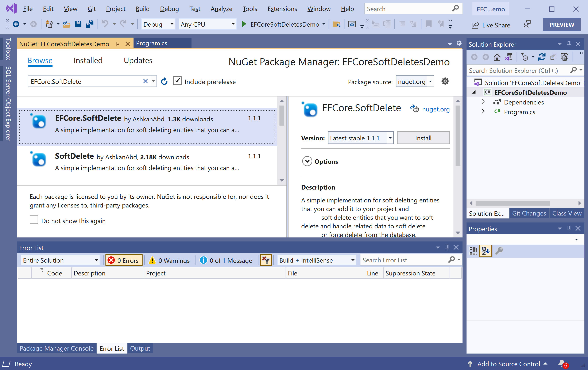Click the Solution Explorer horizontal scrollbar

point(512,203)
